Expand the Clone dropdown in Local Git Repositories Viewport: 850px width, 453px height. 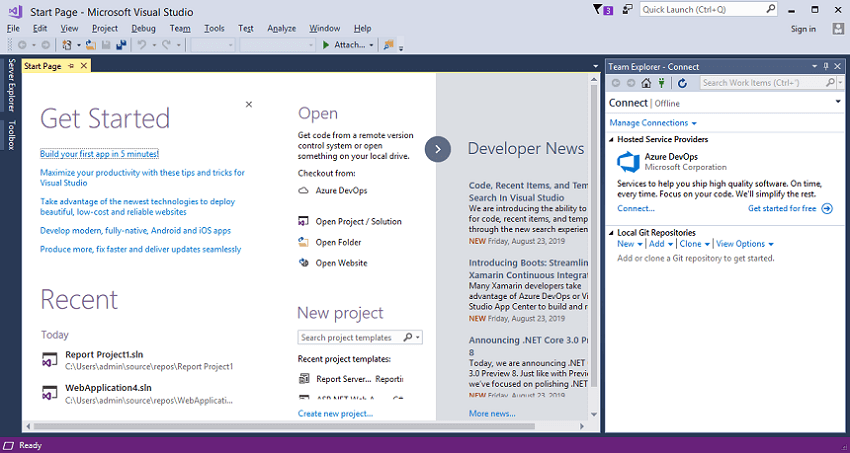(692, 244)
